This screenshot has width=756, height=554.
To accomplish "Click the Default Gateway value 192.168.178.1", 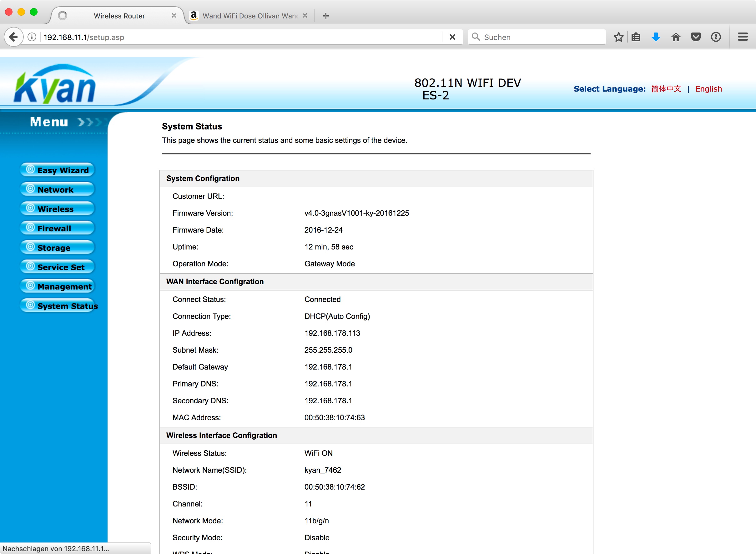I will [328, 367].
